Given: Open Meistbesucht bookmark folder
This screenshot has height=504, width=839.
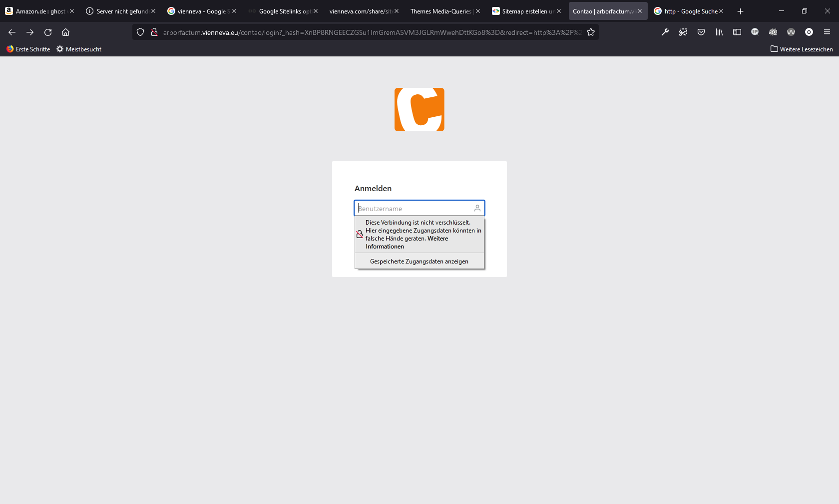Looking at the screenshot, I should coord(79,49).
